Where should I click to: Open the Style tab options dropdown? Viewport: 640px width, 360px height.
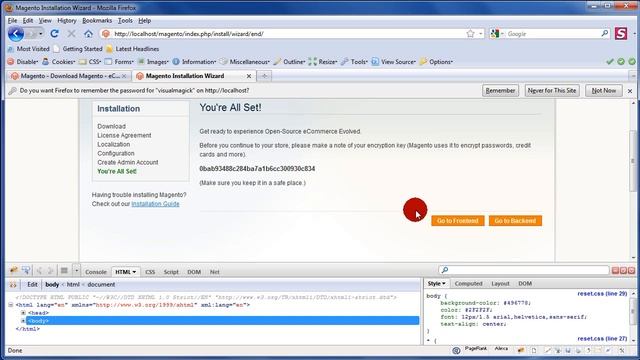point(444,283)
